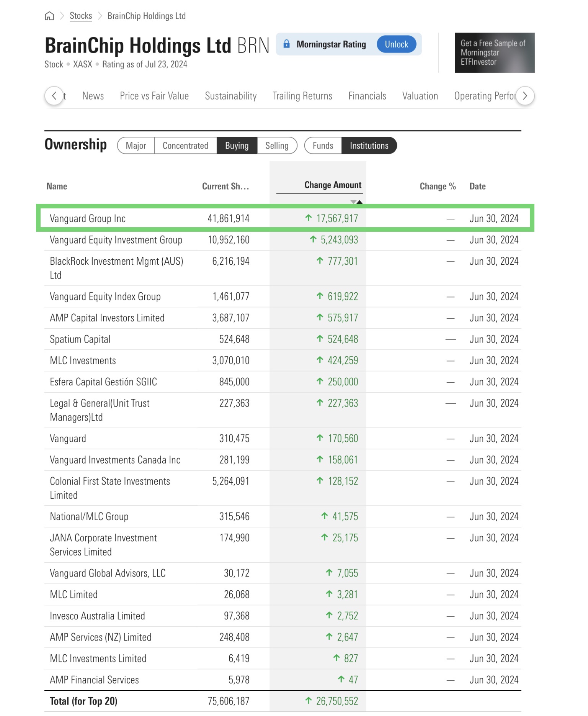Screen dimensions: 588x716
Task: Click the up arrow beside 25,175
Action: [325, 537]
